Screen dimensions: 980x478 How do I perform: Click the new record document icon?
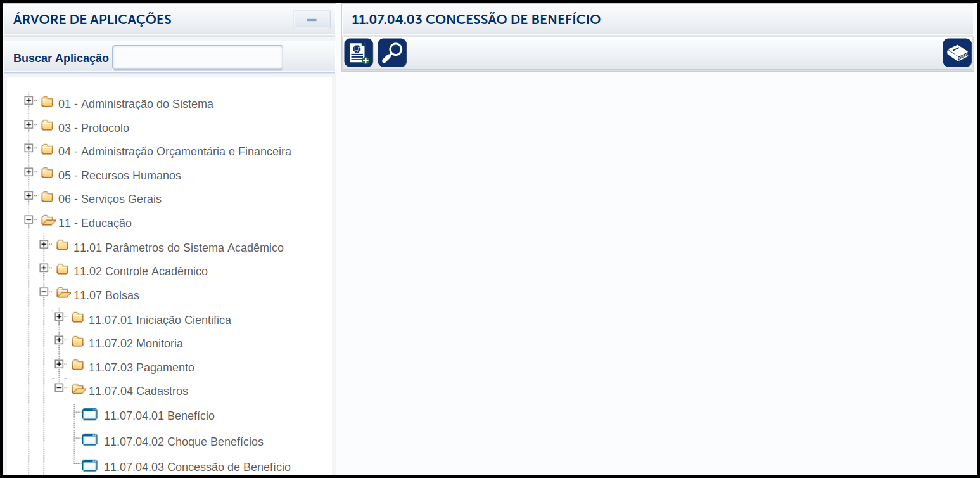[x=359, y=53]
